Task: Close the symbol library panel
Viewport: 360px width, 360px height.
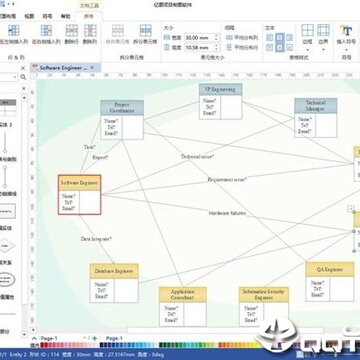Action: click(23, 68)
